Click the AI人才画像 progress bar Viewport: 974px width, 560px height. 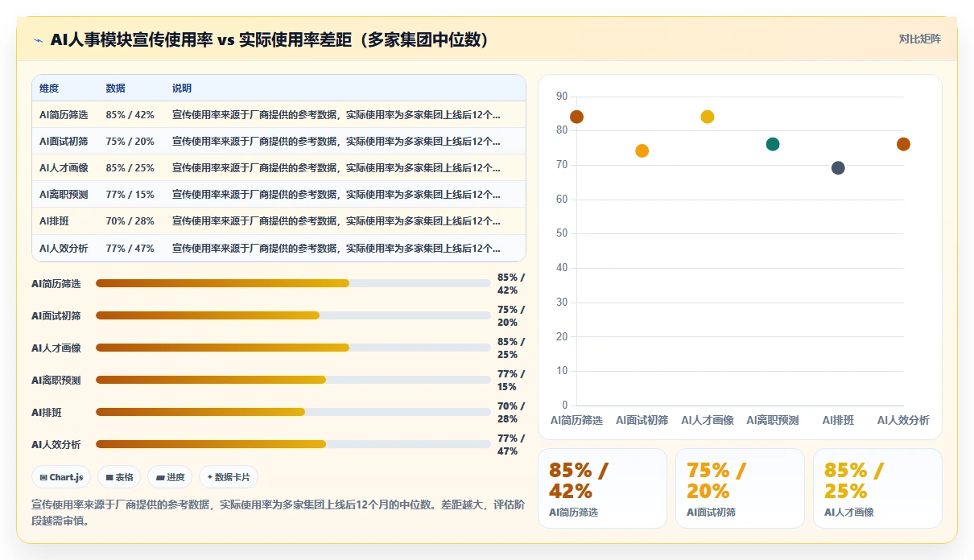293,348
